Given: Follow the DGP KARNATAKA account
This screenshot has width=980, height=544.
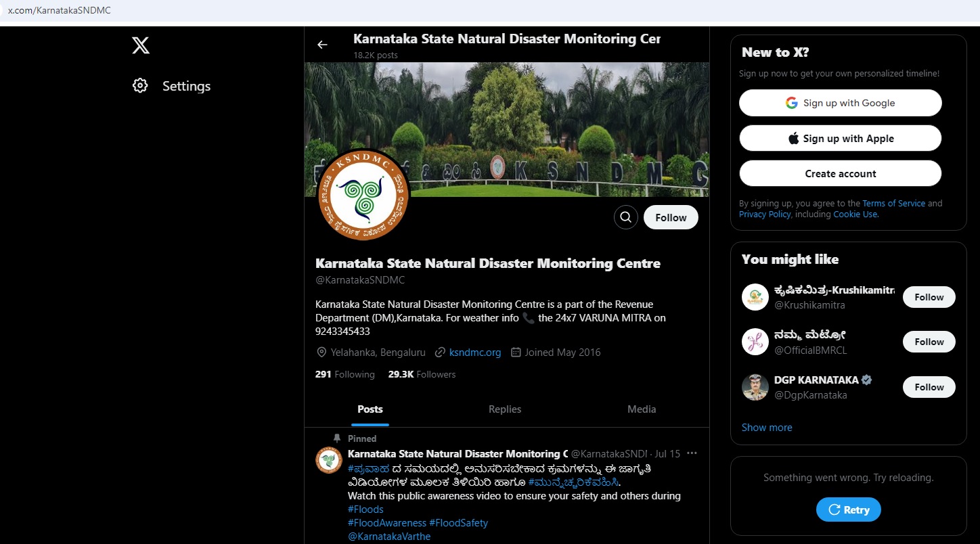Looking at the screenshot, I should [929, 387].
